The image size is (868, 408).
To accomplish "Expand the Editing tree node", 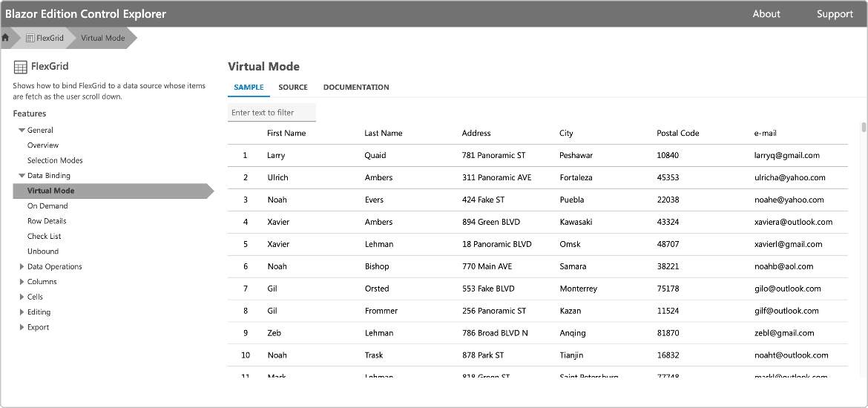I will (22, 312).
